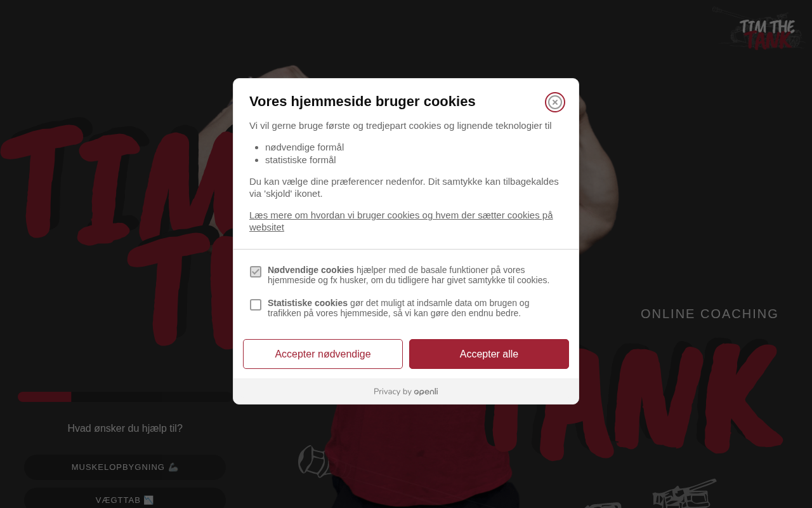Viewport: 812px width, 508px height.
Task: Click the Statistiske cookies label text
Action: point(308,303)
